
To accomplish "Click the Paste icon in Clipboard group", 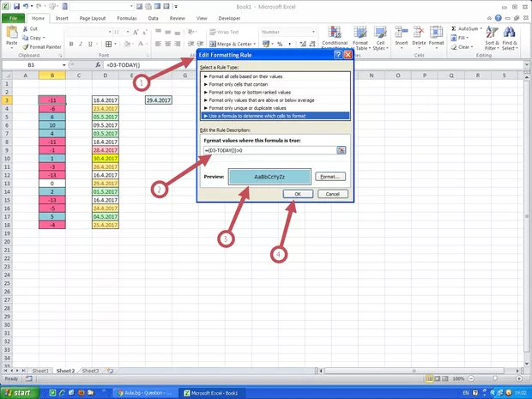I will [x=12, y=35].
